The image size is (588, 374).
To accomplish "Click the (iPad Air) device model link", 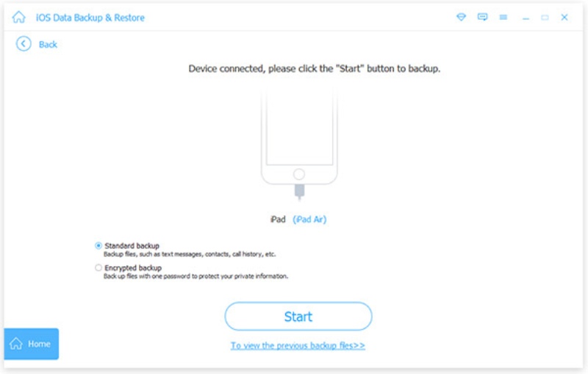I will 311,220.
